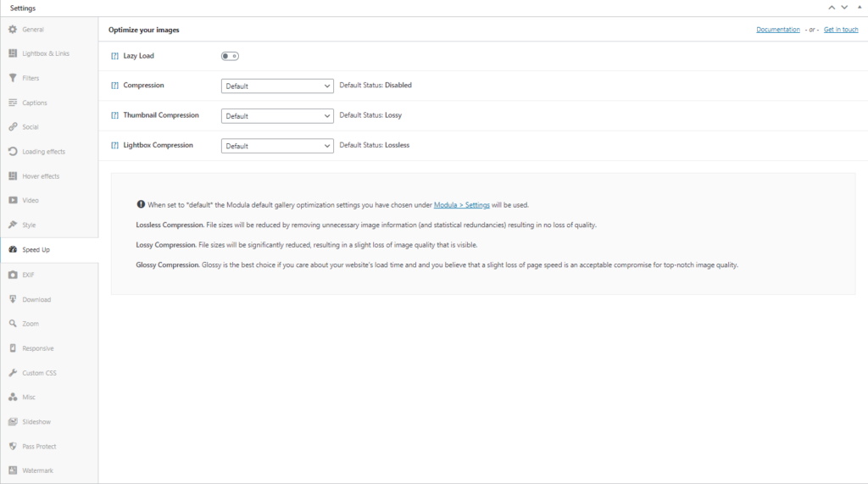Viewport: 868px width, 484px height.
Task: Click the Pass Protect shield icon
Action: (x=13, y=446)
